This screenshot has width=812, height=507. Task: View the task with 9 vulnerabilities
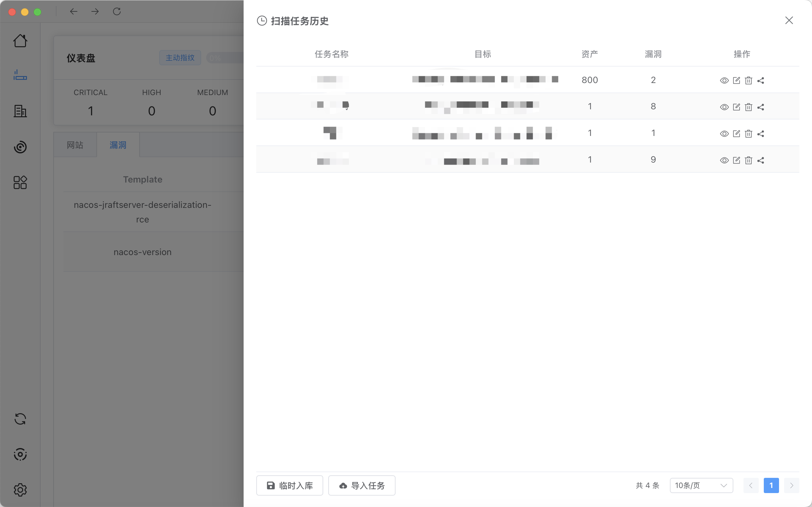[724, 160]
